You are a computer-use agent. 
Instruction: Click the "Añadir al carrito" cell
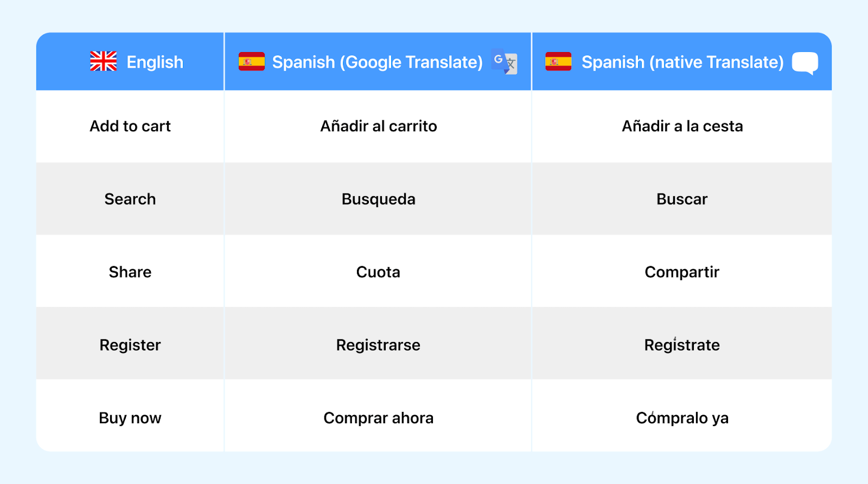pos(378,126)
